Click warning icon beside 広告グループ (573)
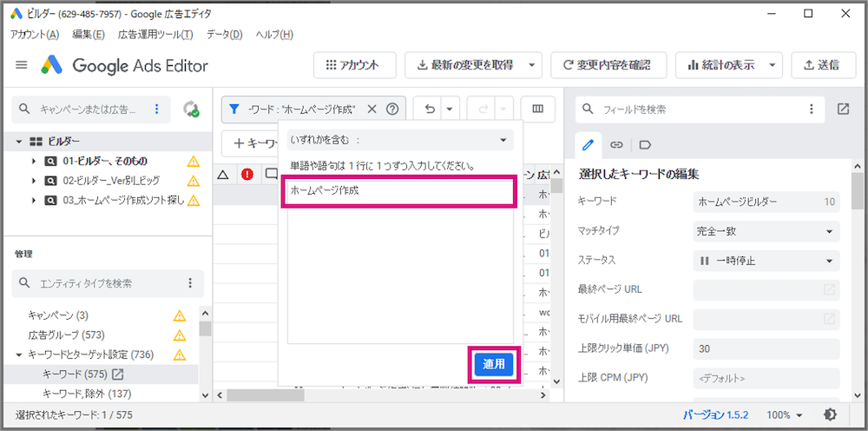 click(180, 335)
